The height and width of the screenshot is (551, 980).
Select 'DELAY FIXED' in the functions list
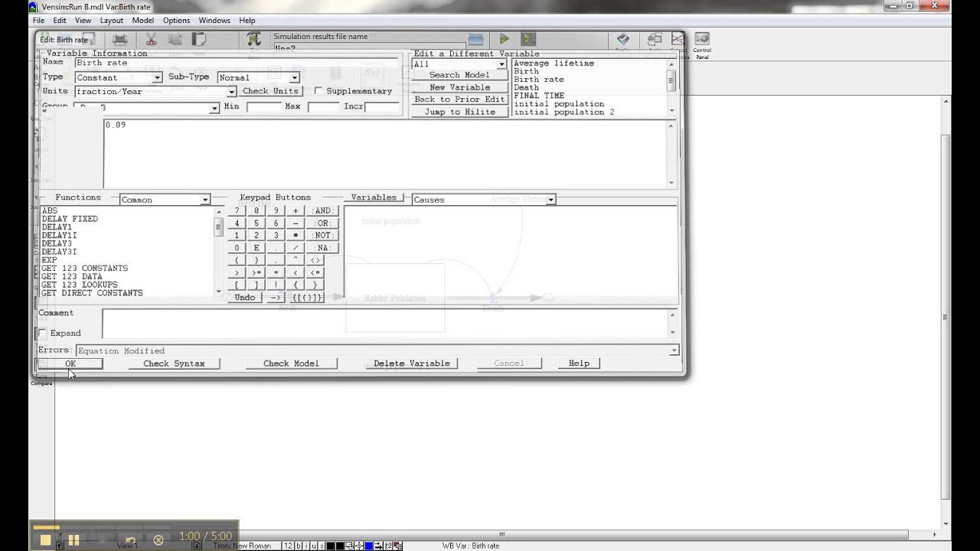pyautogui.click(x=70, y=219)
